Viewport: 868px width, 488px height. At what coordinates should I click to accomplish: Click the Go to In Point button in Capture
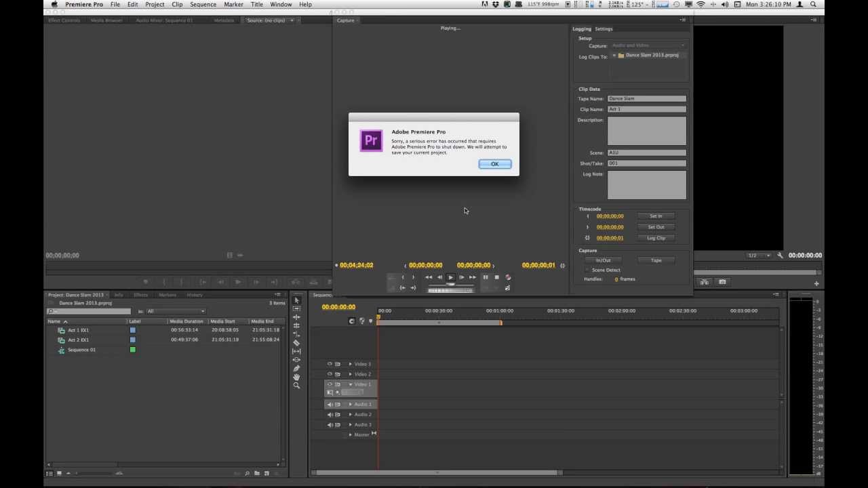(x=402, y=288)
